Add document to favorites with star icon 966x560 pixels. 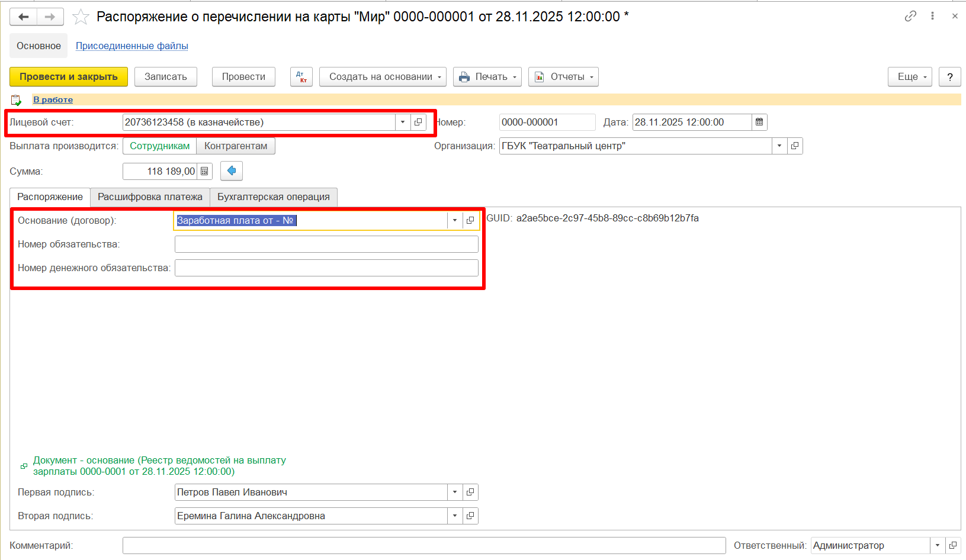point(81,17)
